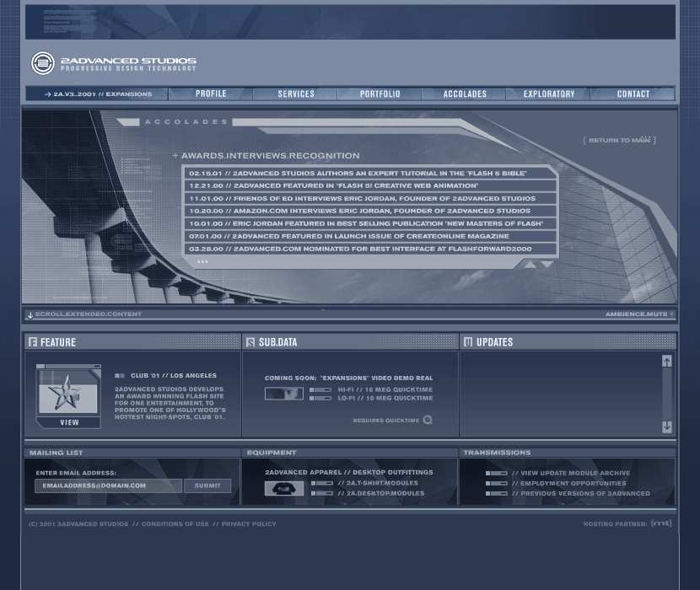700x590 pixels.
Task: Click the 2A.V3_2001 // Expansions label
Action: 103,94
